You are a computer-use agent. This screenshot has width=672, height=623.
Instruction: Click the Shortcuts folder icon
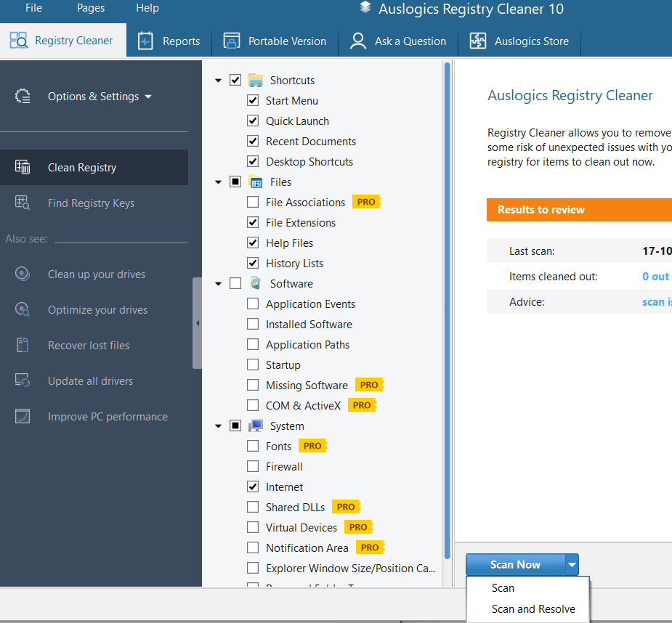pyautogui.click(x=256, y=80)
